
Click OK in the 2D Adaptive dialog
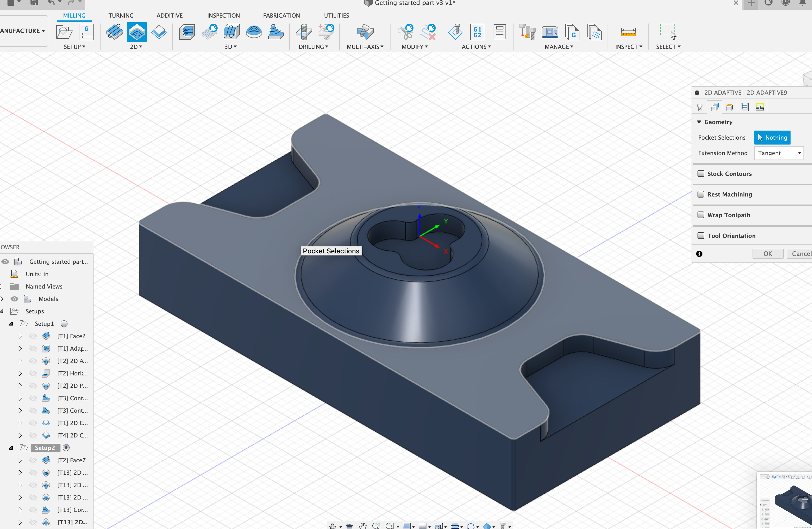[768, 254]
